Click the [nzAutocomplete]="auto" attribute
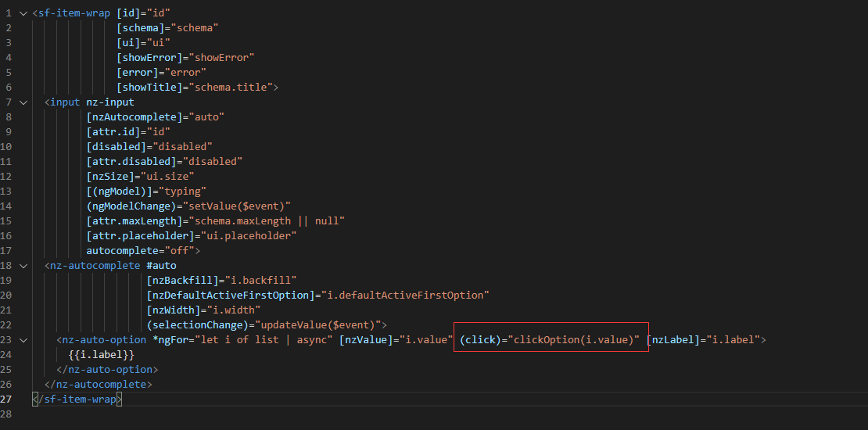 [x=156, y=116]
